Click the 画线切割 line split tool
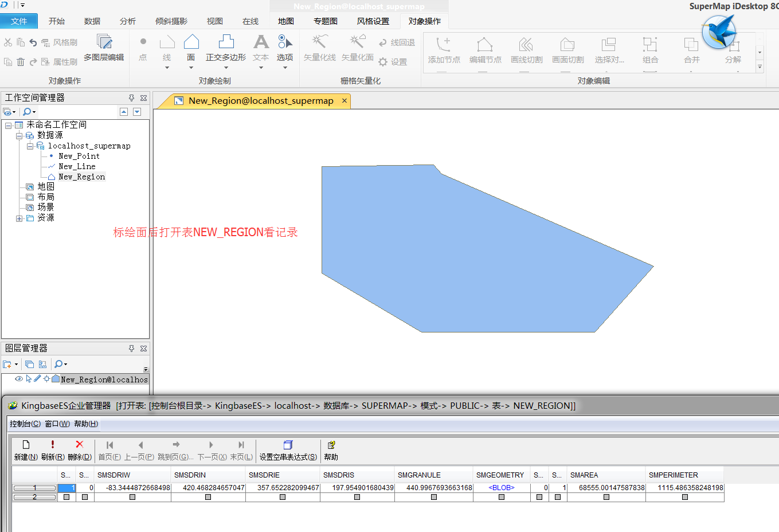 526,50
